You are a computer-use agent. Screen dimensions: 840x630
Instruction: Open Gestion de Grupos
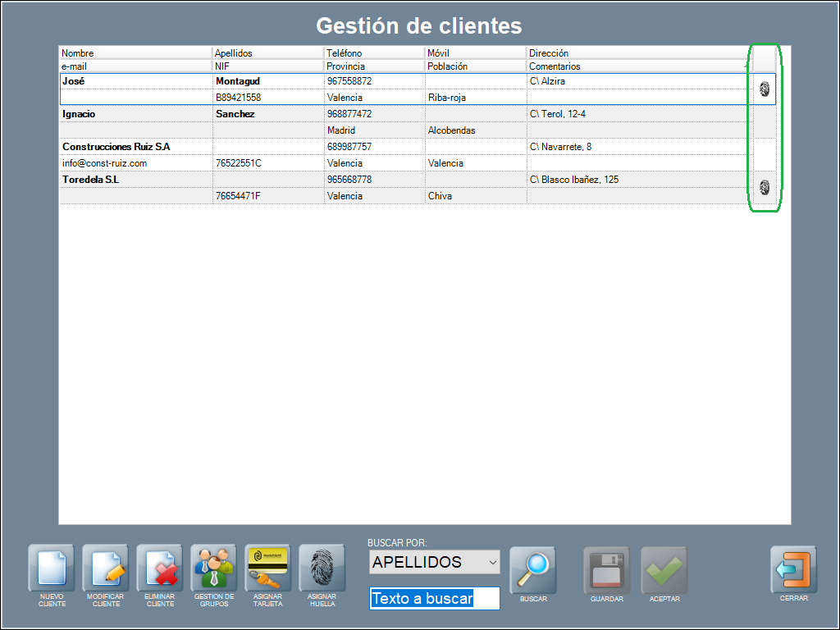213,568
